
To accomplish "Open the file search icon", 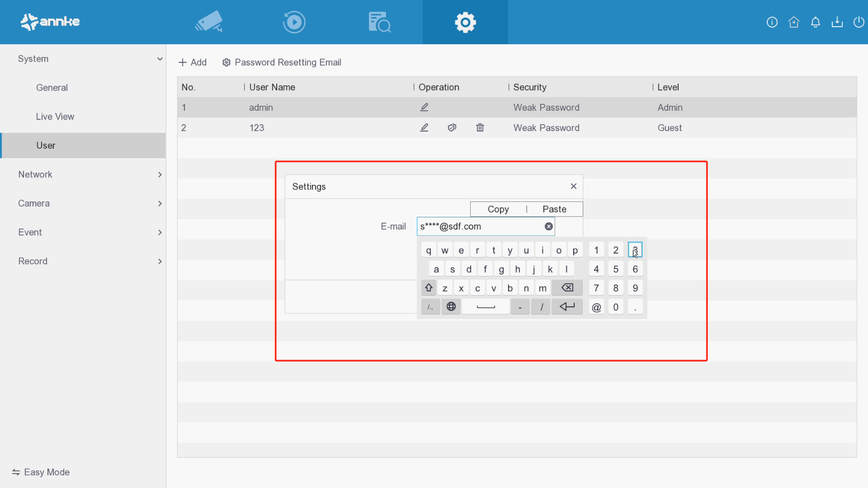I will pyautogui.click(x=379, y=22).
